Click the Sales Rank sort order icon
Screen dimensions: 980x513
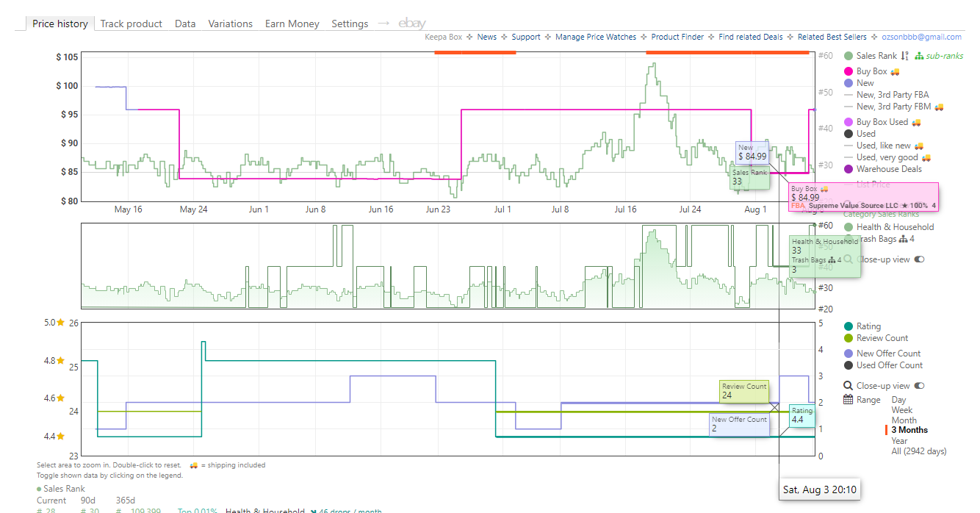tap(905, 56)
